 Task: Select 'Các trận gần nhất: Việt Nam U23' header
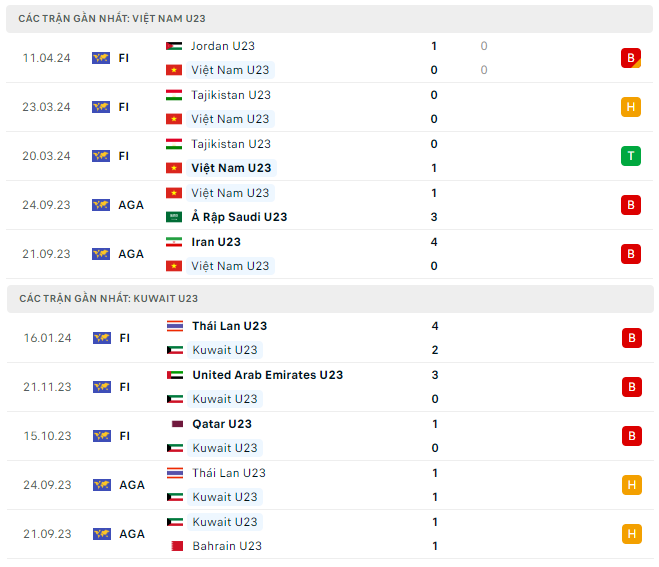pyautogui.click(x=112, y=19)
